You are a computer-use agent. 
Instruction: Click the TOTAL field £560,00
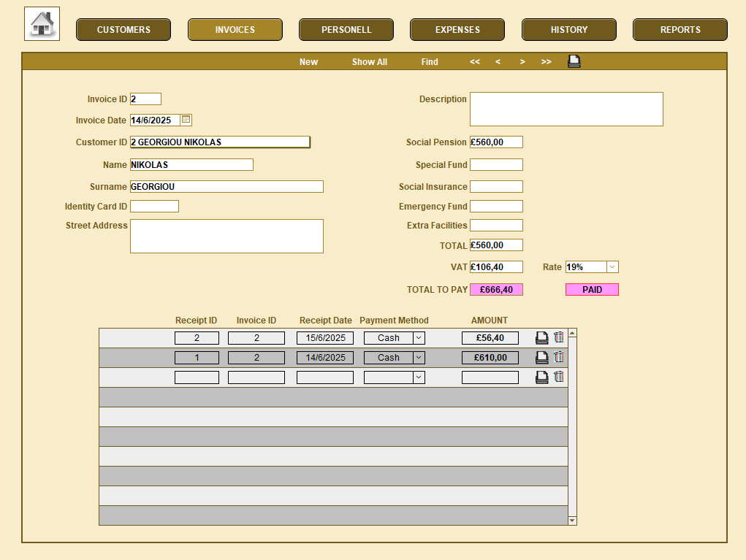coord(496,245)
